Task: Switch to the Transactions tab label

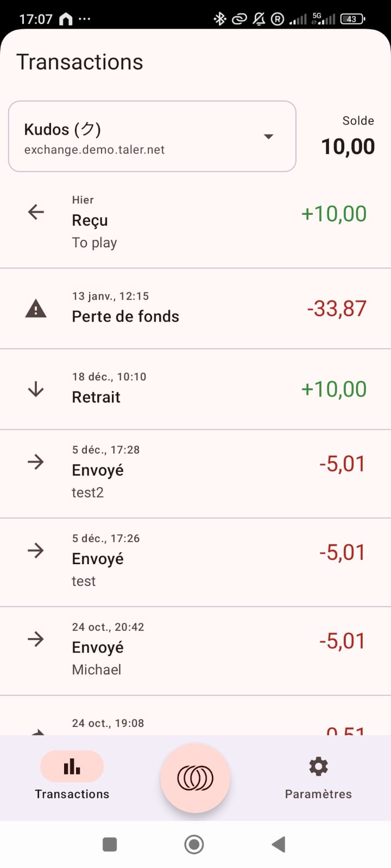Action: 72,794
